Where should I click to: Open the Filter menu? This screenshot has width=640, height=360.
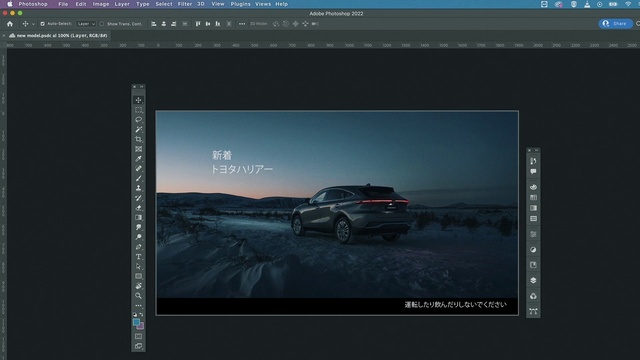click(x=185, y=4)
